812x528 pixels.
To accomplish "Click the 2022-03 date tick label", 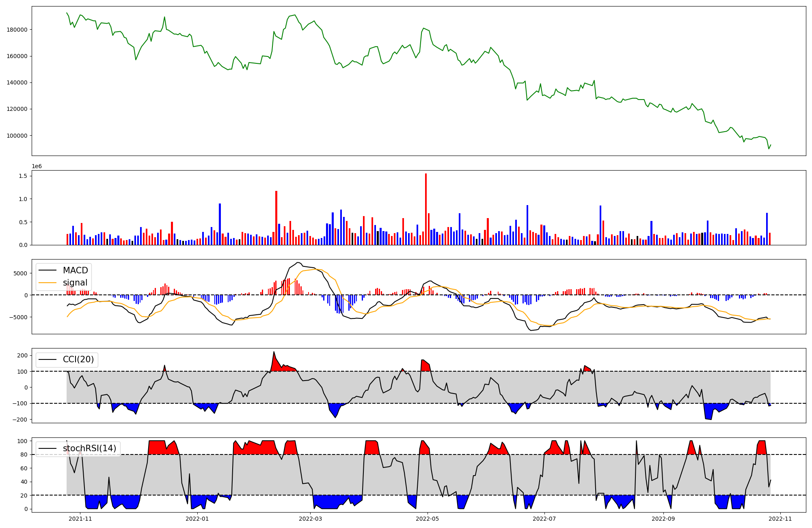I will point(311,519).
